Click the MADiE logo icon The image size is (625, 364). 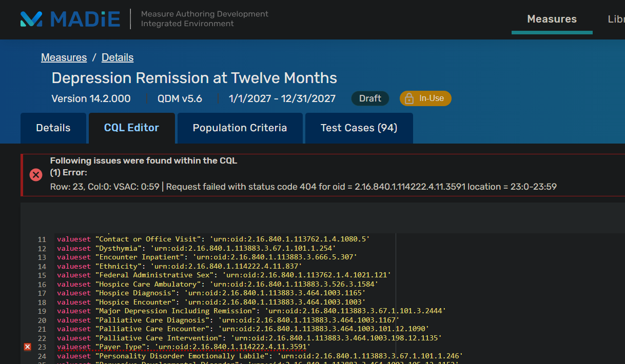tap(31, 19)
